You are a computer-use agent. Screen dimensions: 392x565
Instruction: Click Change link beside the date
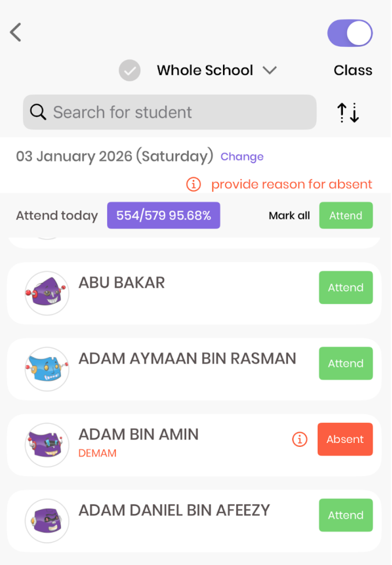coord(242,156)
